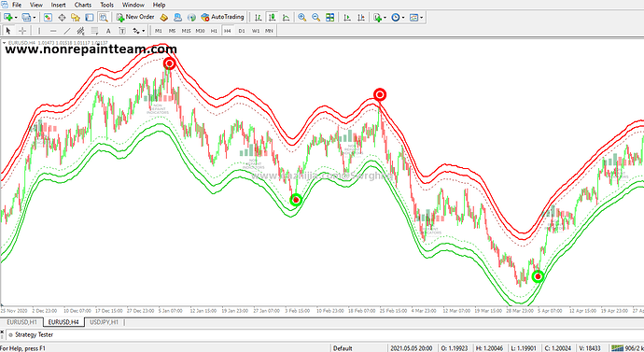Open the Tools menu
This screenshot has width=644, height=352.
106,5
